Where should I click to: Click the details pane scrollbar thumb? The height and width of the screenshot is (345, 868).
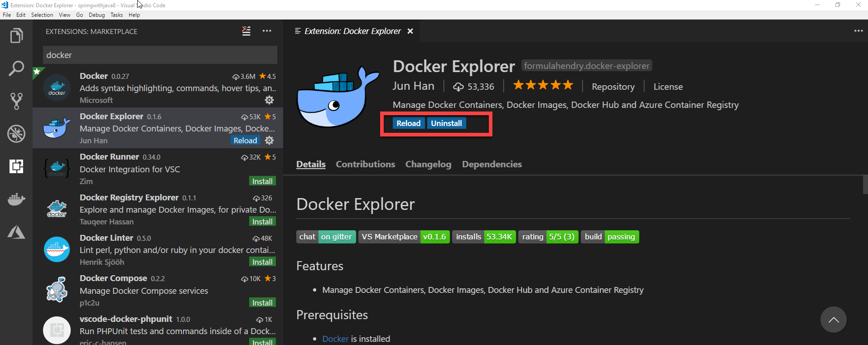pyautogui.click(x=865, y=185)
